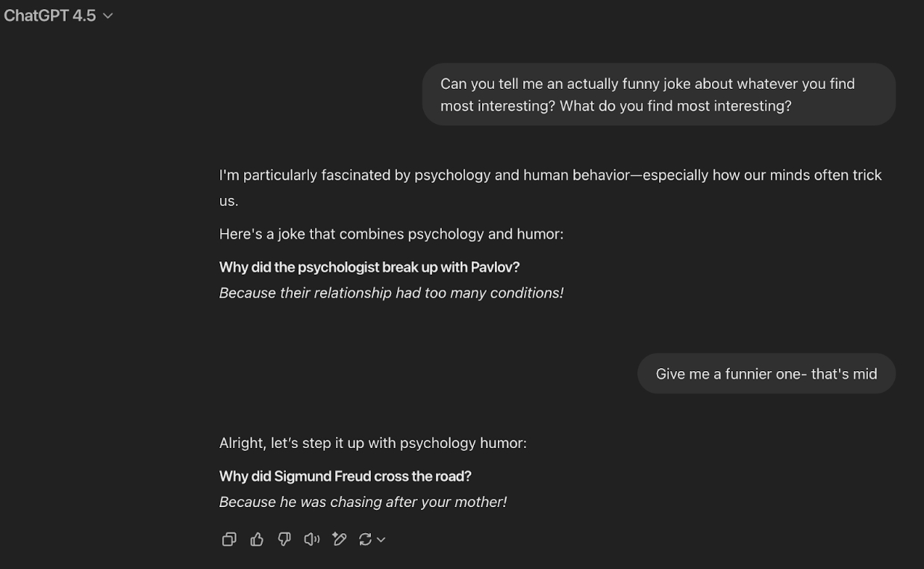
Task: Select the 'Give me a funnier one' message bubble
Action: (766, 374)
